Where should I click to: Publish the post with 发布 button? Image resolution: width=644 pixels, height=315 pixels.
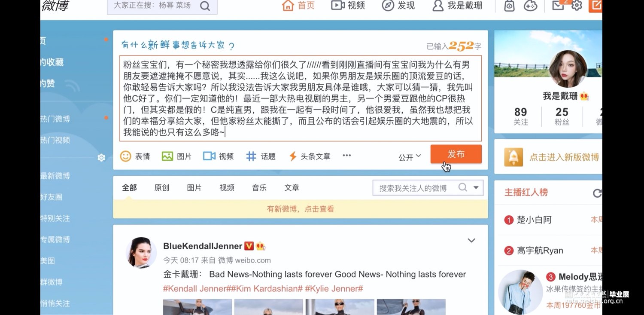456,154
